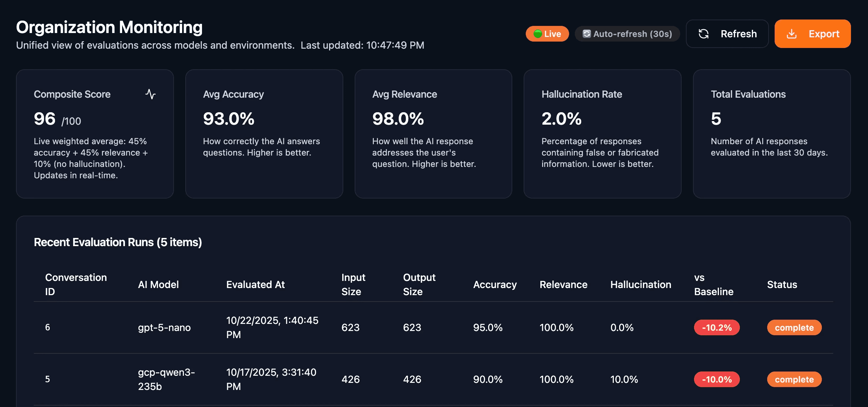Click the Hallucination column header
868x407 pixels.
[x=640, y=284]
